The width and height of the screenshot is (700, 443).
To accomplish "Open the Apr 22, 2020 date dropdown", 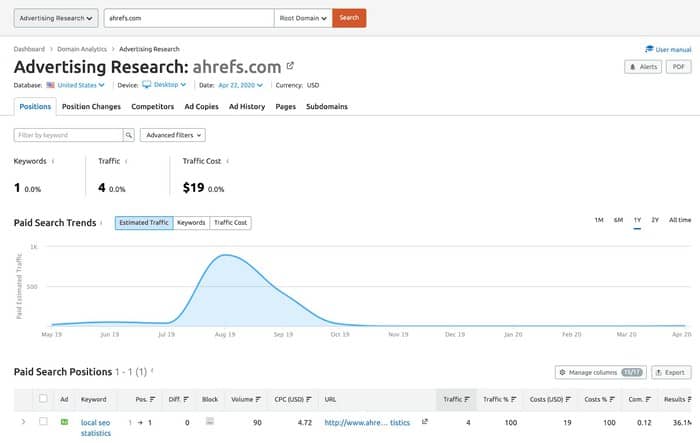I will [240, 85].
